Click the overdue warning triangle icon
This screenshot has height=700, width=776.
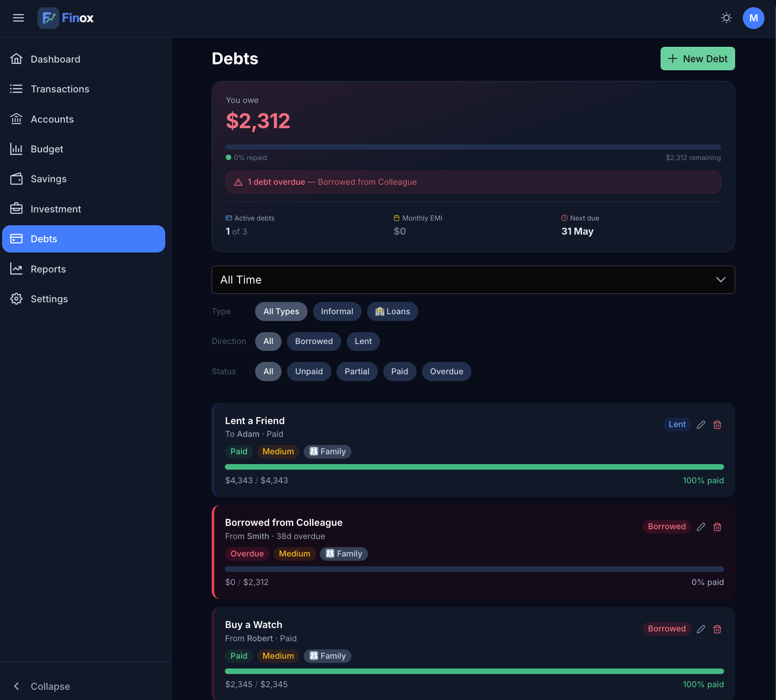[239, 182]
